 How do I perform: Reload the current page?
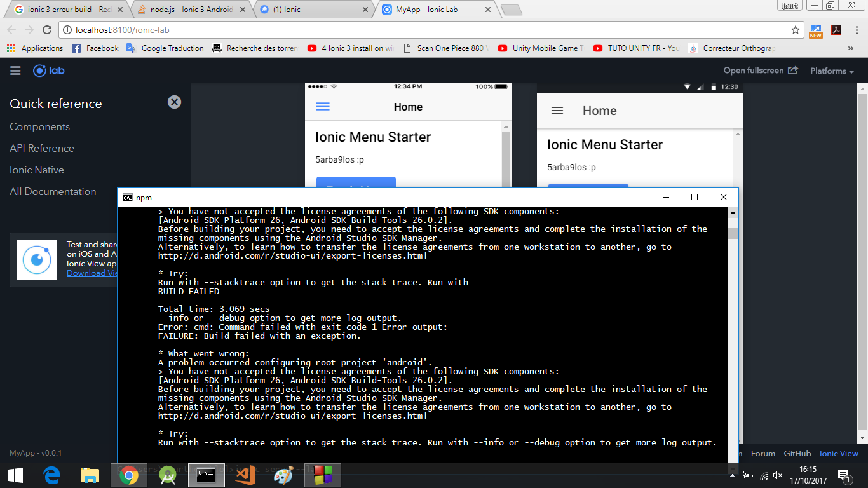(47, 30)
